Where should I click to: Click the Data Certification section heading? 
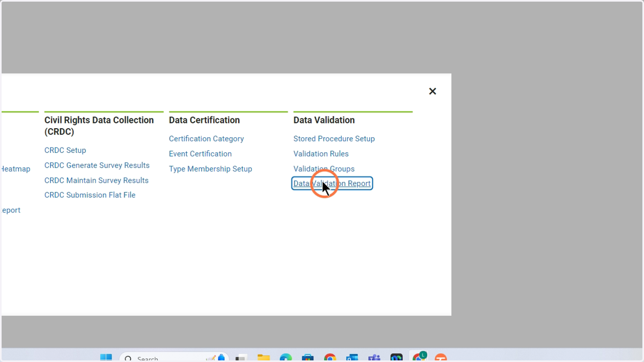point(204,120)
